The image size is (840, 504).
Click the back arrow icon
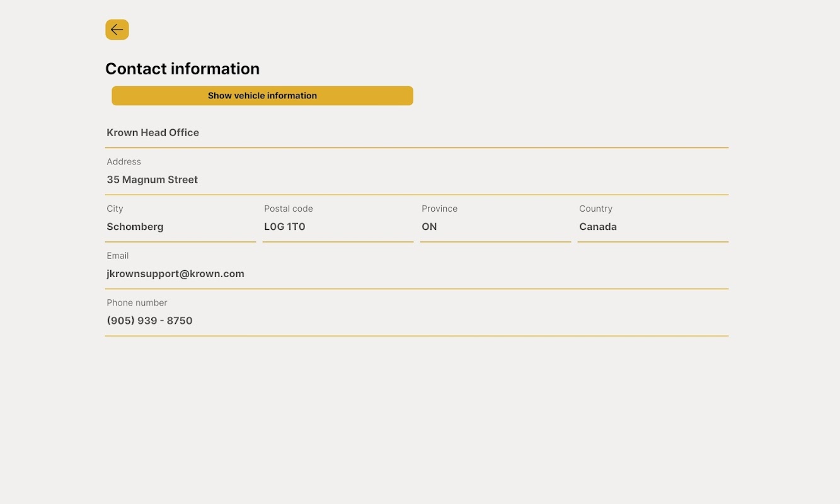(117, 30)
